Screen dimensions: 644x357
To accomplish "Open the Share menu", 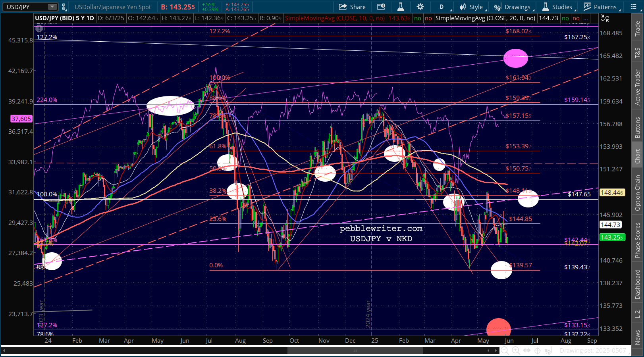I will 352,7.
